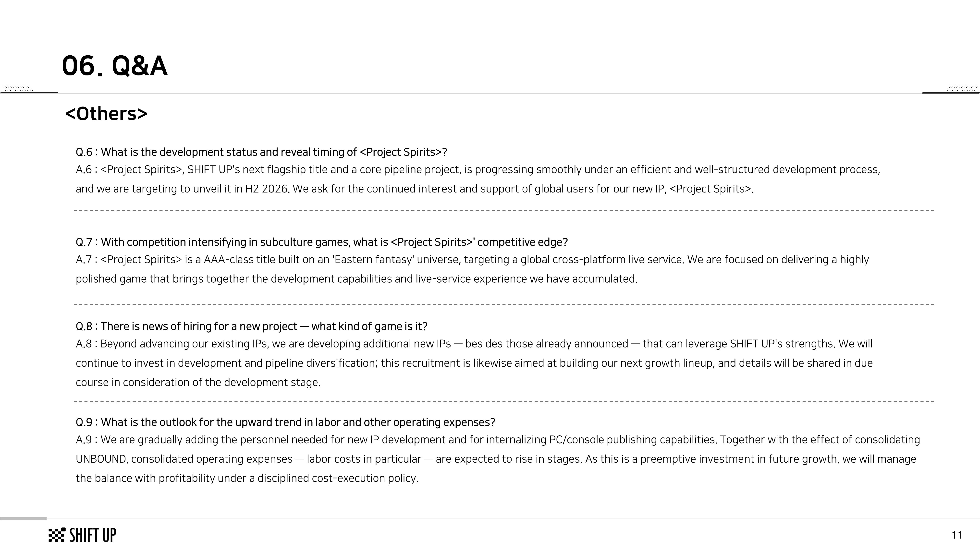This screenshot has width=980, height=551.
Task: Click question Q.9 about labor and operating expenses
Action: tap(285, 422)
